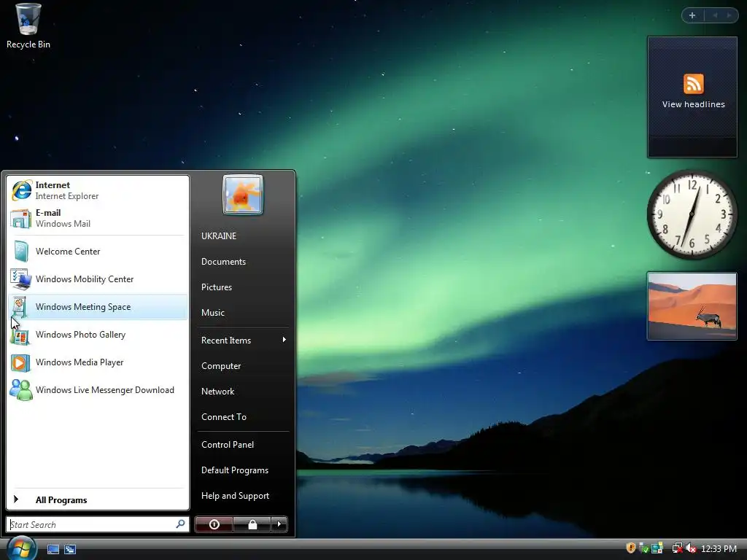Click the goldfish user account picture
This screenshot has width=747, height=560.
[243, 195]
